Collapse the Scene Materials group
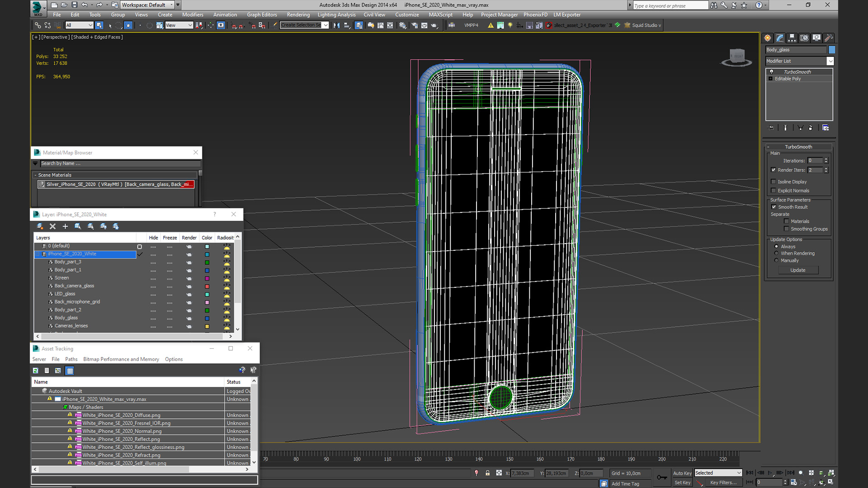The width and height of the screenshot is (868, 488). 35,175
